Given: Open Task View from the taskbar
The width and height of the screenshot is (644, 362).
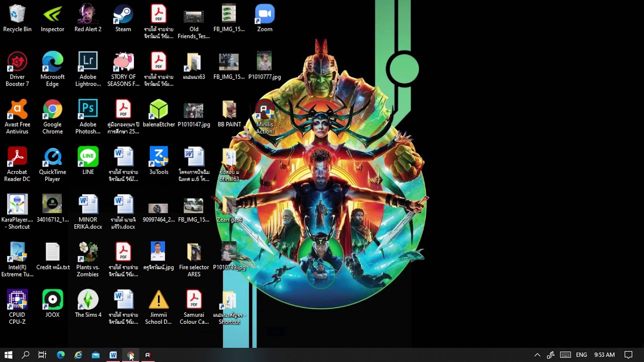Looking at the screenshot, I should [42, 355].
